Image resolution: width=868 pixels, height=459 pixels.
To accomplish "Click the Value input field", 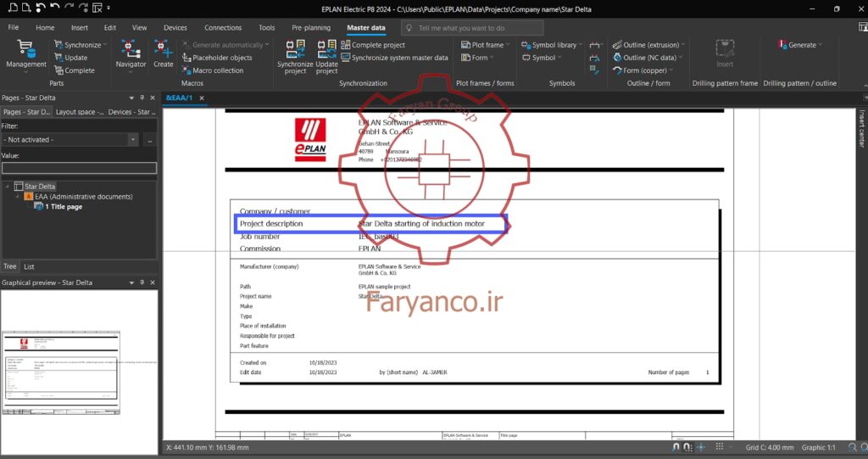I will point(79,168).
